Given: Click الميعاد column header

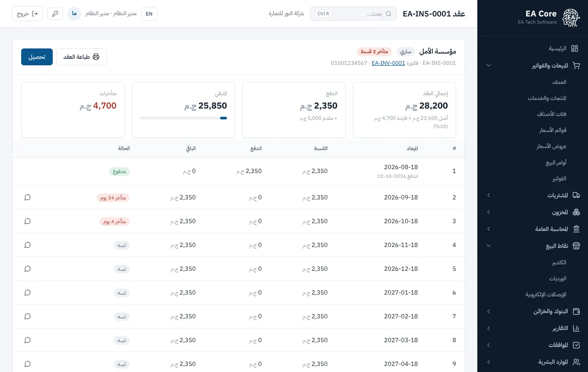Looking at the screenshot, I should pos(412,148).
